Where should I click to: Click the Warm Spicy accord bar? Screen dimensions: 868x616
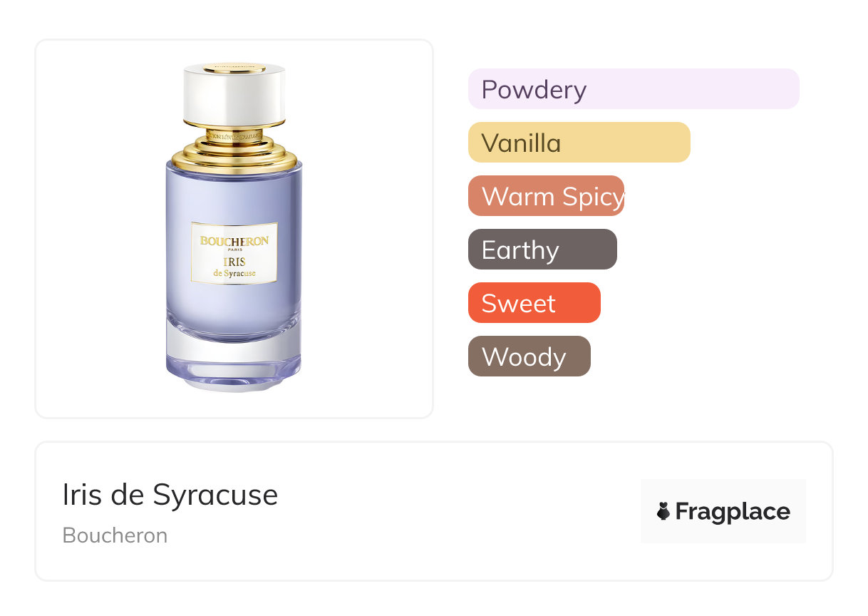547,196
